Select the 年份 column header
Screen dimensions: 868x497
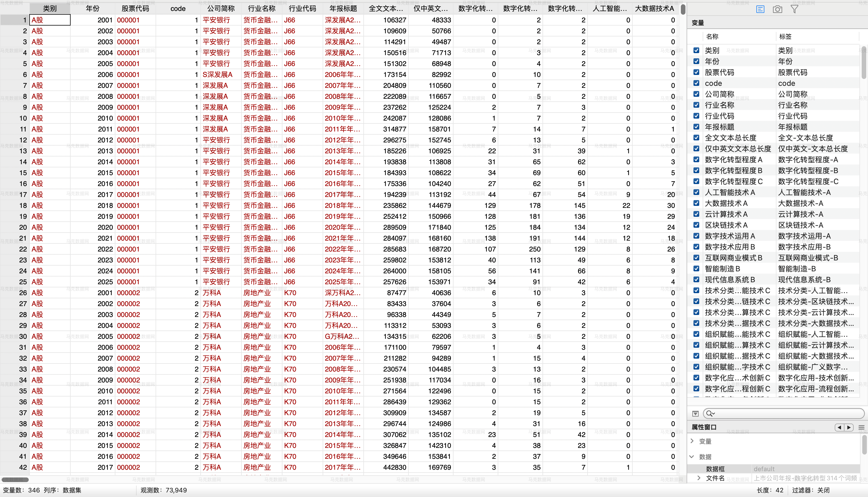pyautogui.click(x=92, y=9)
